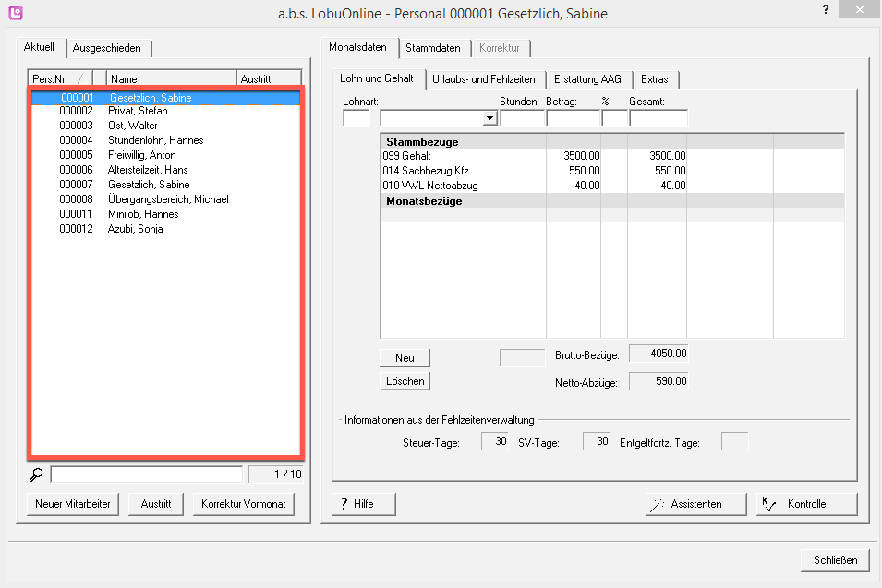The width and height of the screenshot is (882, 588).
Task: Focus the percent input field
Action: pos(615,118)
